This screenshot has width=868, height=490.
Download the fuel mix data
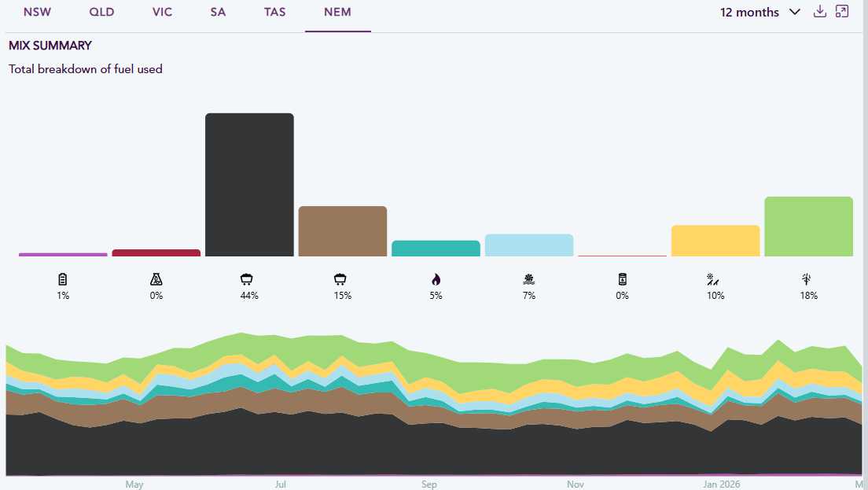[x=820, y=12]
